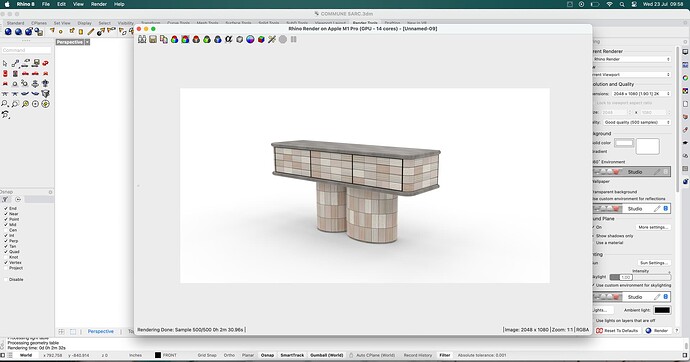This screenshot has width=690, height=362.
Task: Show the alpha channel view
Action: pyautogui.click(x=228, y=39)
